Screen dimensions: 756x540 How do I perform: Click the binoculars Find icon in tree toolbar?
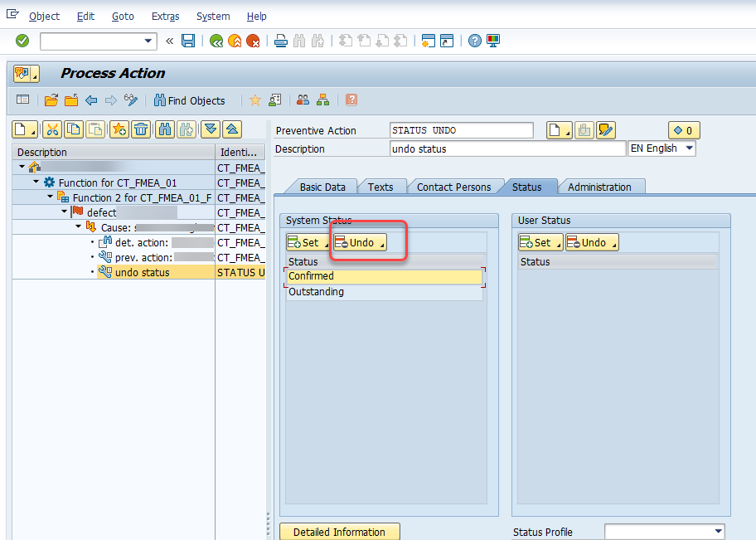click(165, 129)
